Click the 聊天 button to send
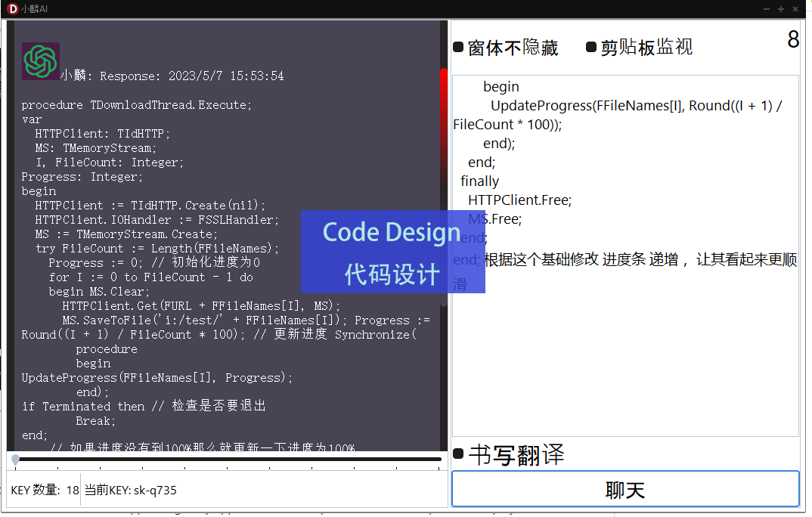Screen dimensions: 812x517 point(625,489)
